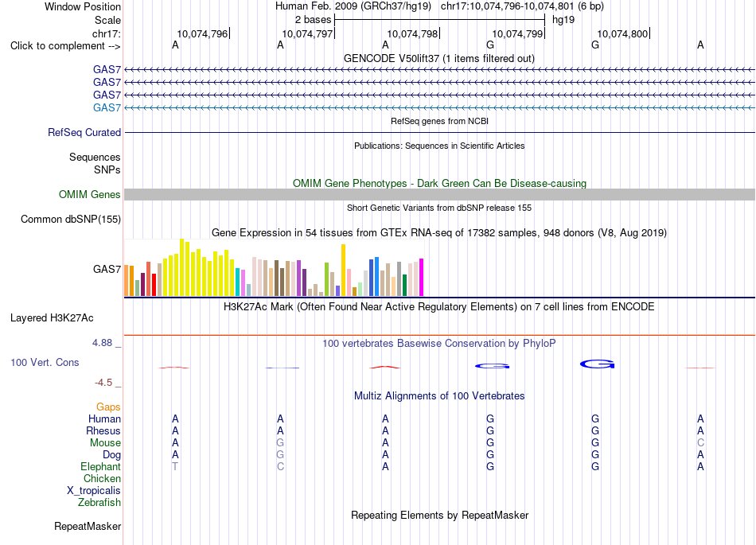Image resolution: width=756 pixels, height=545 pixels.
Task: Open the GTEx 'Gene Expression in 54 tissues' title
Action: pos(439,233)
